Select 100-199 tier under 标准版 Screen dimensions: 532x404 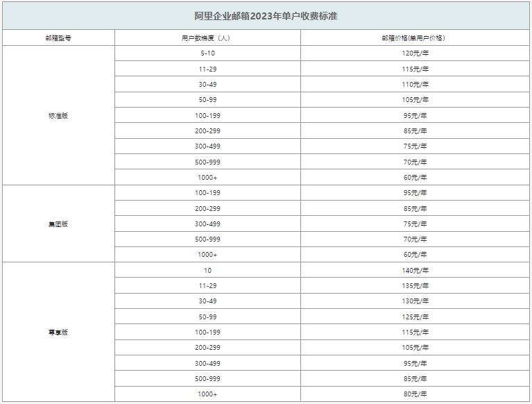(x=207, y=115)
